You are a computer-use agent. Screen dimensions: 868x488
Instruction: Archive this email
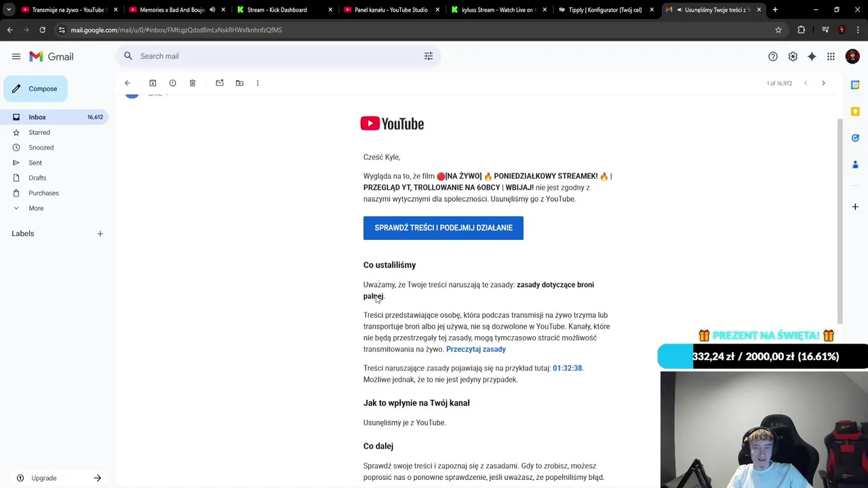click(x=153, y=83)
